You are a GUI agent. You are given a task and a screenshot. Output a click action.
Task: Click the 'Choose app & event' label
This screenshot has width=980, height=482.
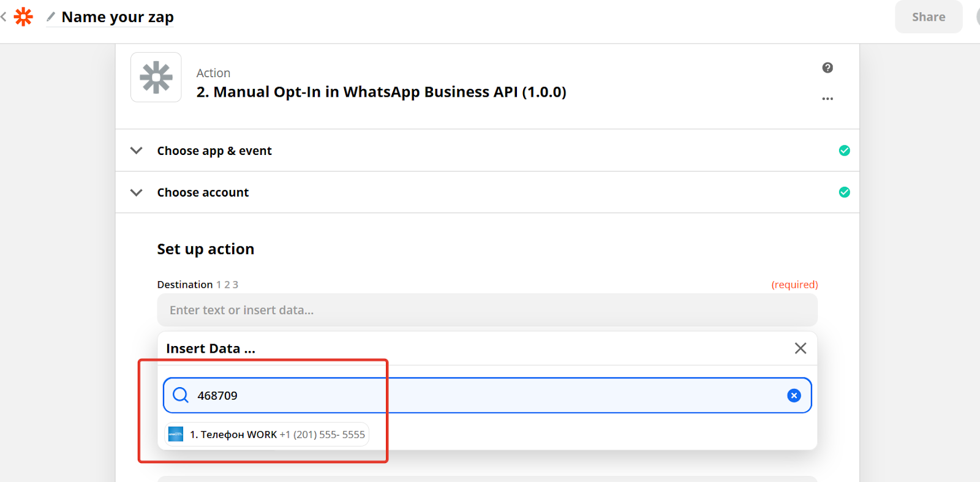[x=214, y=151]
